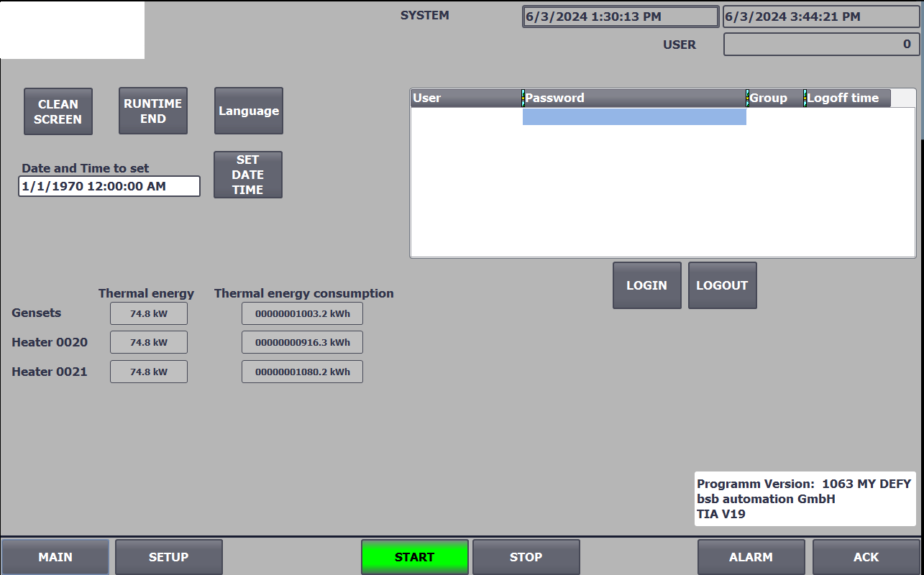
Task: Open the ALARM screen
Action: tap(751, 557)
